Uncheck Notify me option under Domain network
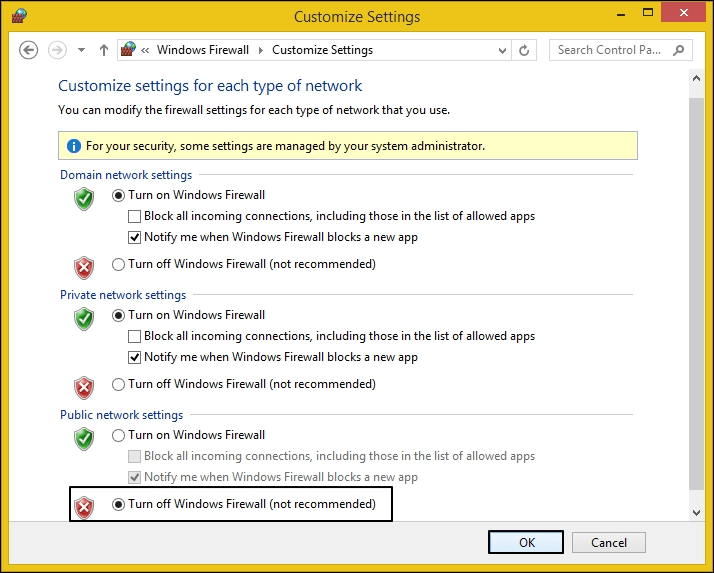The width and height of the screenshot is (714, 573). [x=273, y=237]
